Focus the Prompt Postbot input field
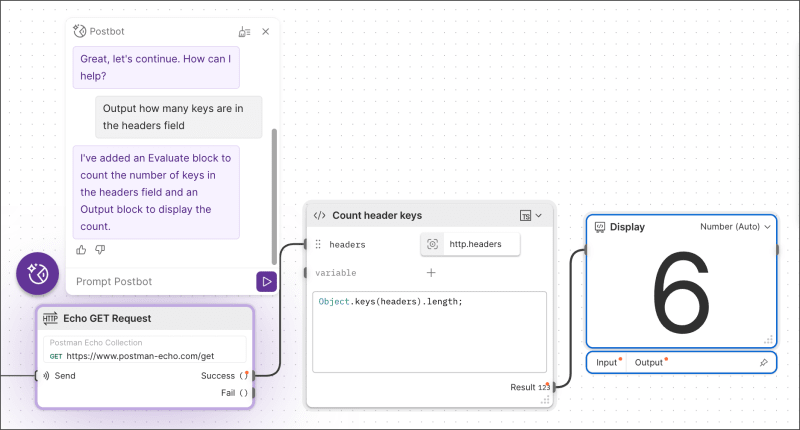This screenshot has width=800, height=430. (x=161, y=282)
